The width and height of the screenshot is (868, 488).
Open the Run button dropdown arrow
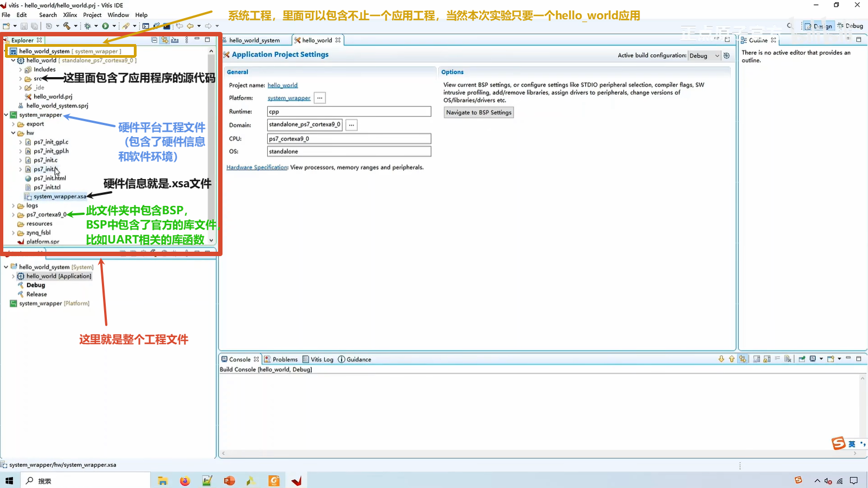(x=114, y=26)
